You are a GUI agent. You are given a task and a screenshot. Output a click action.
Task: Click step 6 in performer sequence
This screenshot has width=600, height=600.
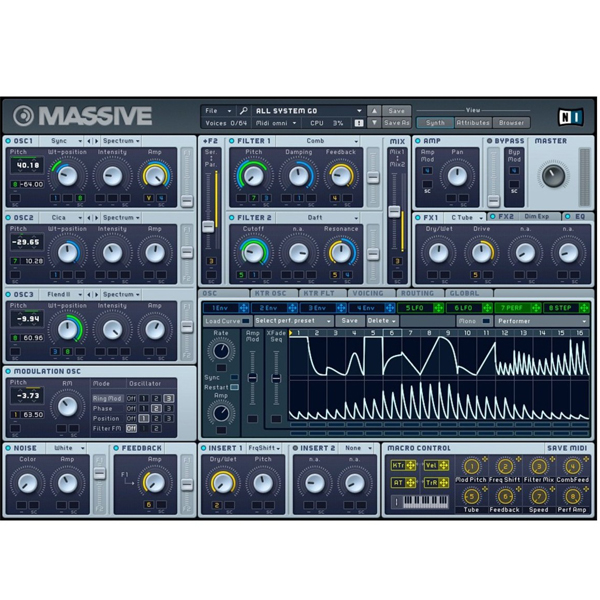pyautogui.click(x=392, y=333)
